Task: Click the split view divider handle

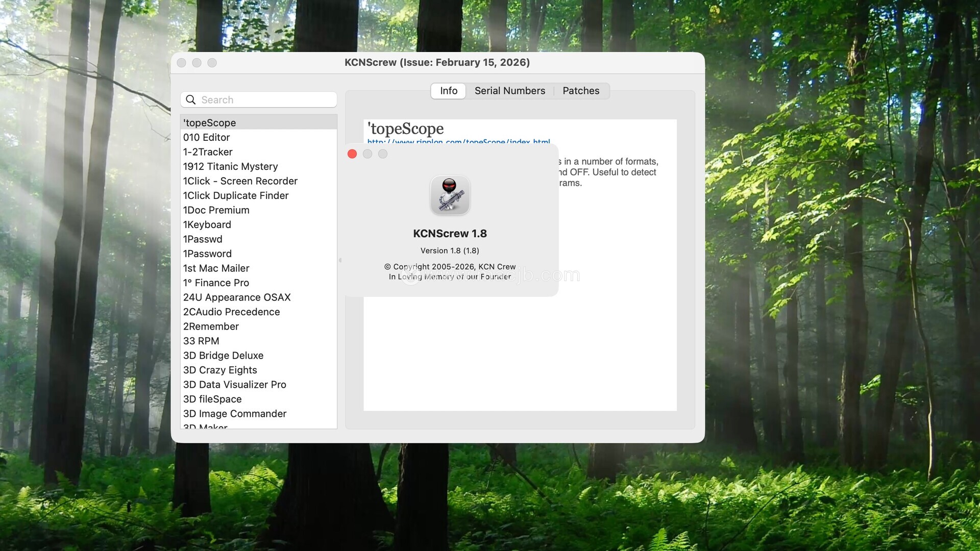Action: pyautogui.click(x=340, y=260)
